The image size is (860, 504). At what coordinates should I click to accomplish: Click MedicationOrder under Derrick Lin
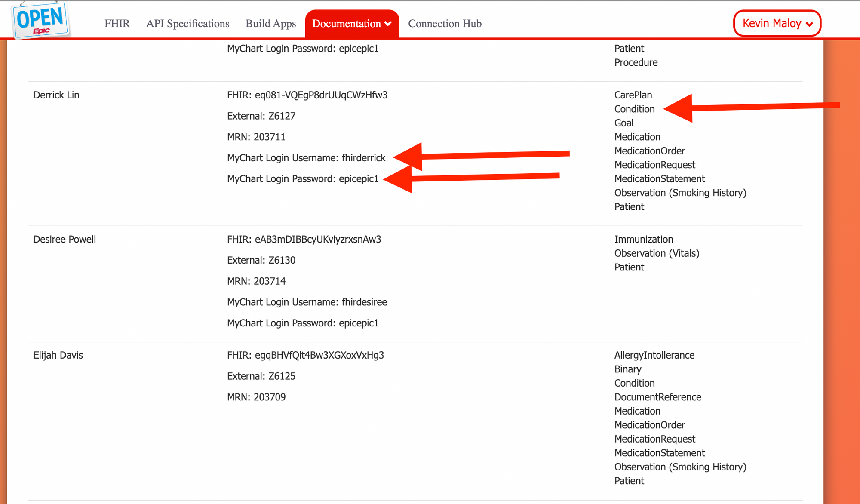[x=649, y=151]
